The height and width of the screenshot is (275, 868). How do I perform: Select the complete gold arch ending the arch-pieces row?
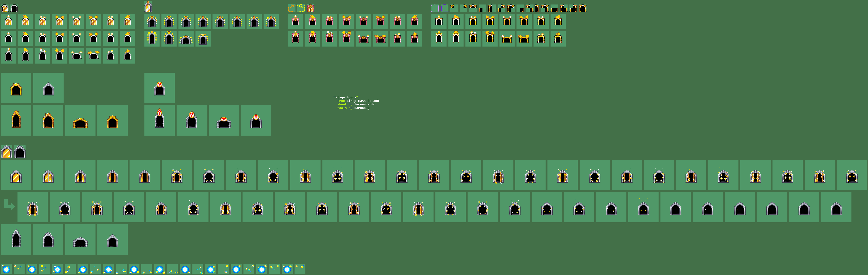click(583, 9)
